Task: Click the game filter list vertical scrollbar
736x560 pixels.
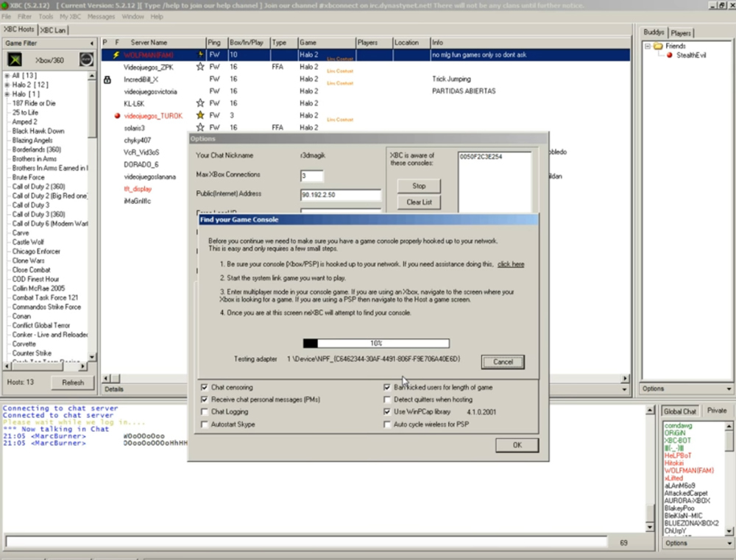Action: pyautogui.click(x=92, y=216)
